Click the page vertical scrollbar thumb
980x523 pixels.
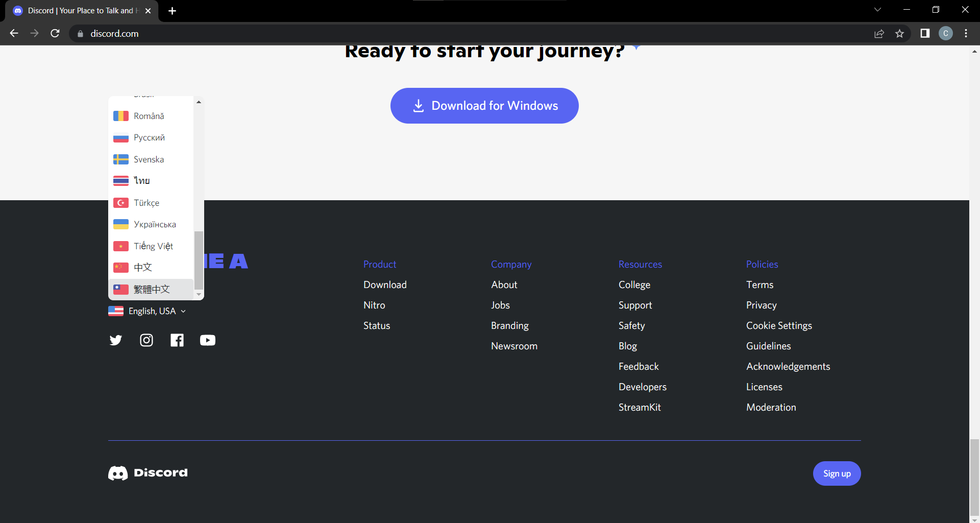974,478
